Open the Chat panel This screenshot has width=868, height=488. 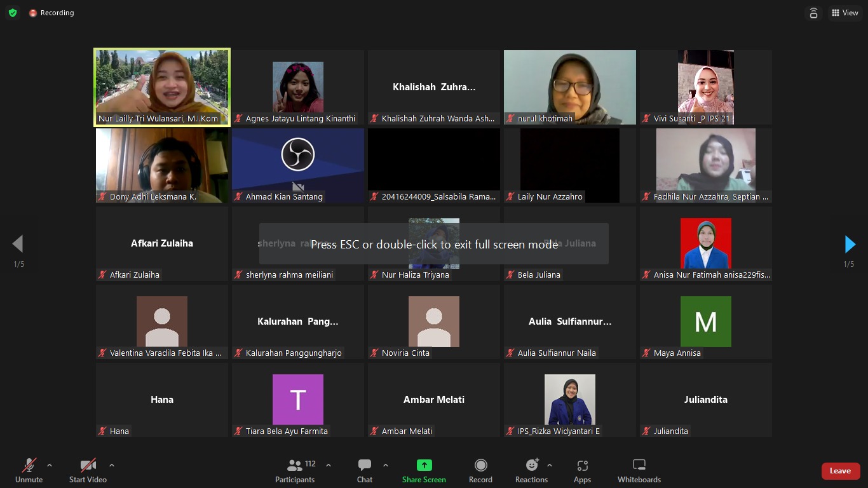coord(365,471)
